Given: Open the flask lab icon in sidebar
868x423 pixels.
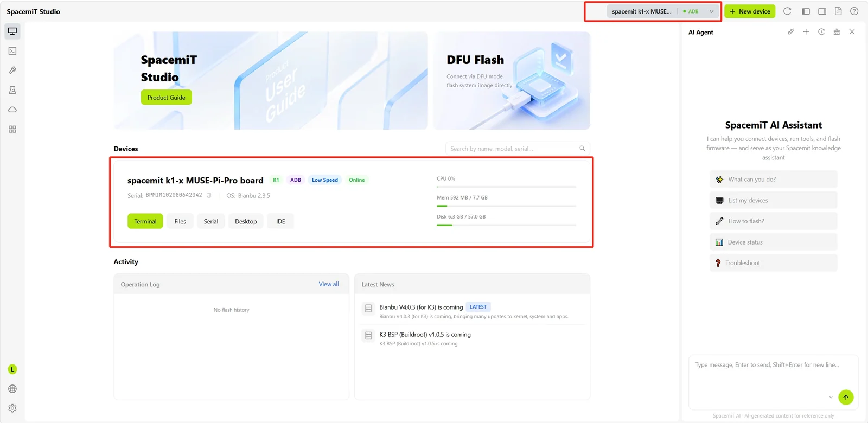Looking at the screenshot, I should (12, 90).
